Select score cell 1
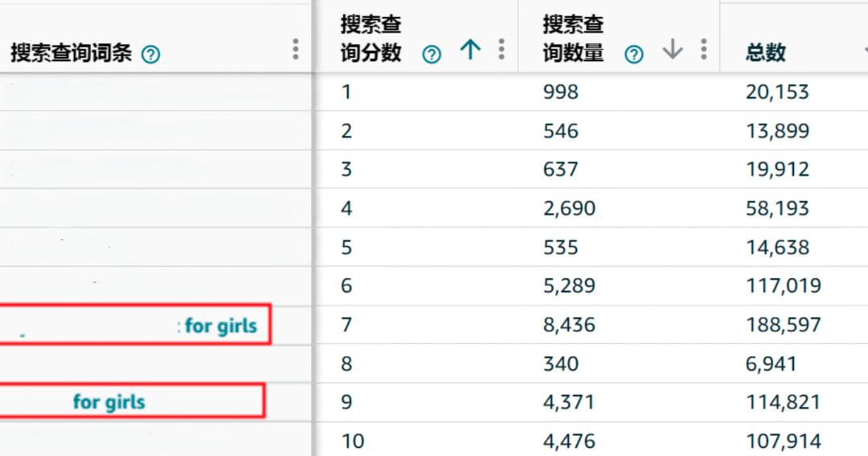Screen dimensions: 868x456 coord(346,92)
